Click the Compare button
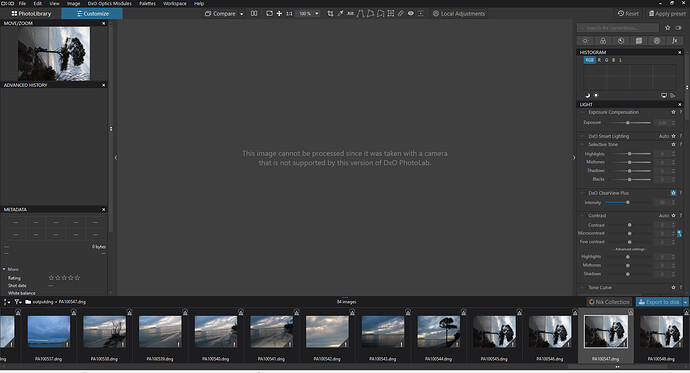This screenshot has height=373, width=690. point(220,14)
